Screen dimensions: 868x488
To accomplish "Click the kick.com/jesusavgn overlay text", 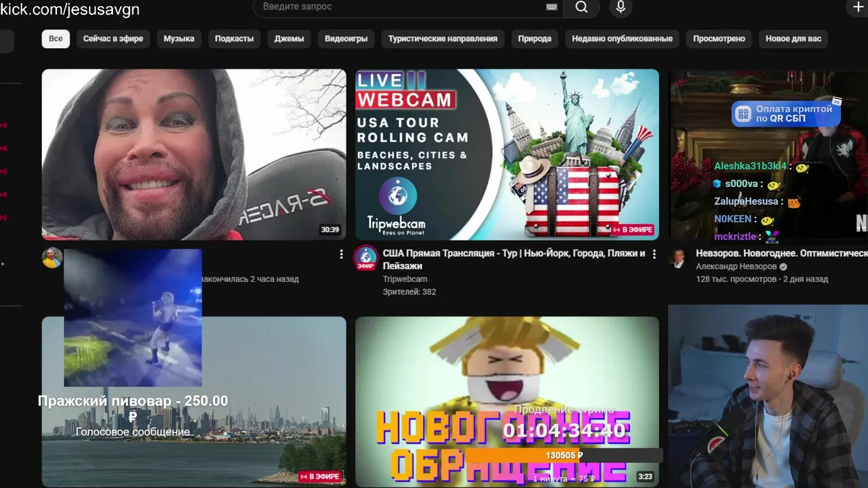I will tap(70, 9).
